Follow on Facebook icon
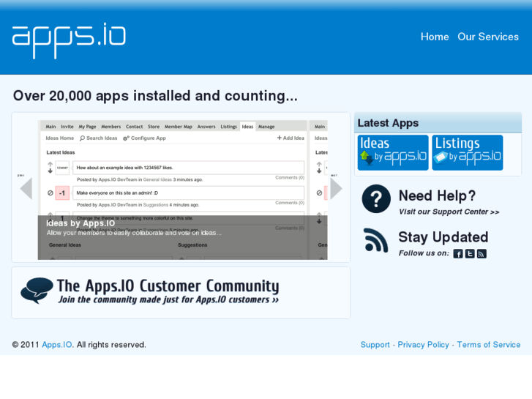The height and width of the screenshot is (399, 532). (x=458, y=253)
